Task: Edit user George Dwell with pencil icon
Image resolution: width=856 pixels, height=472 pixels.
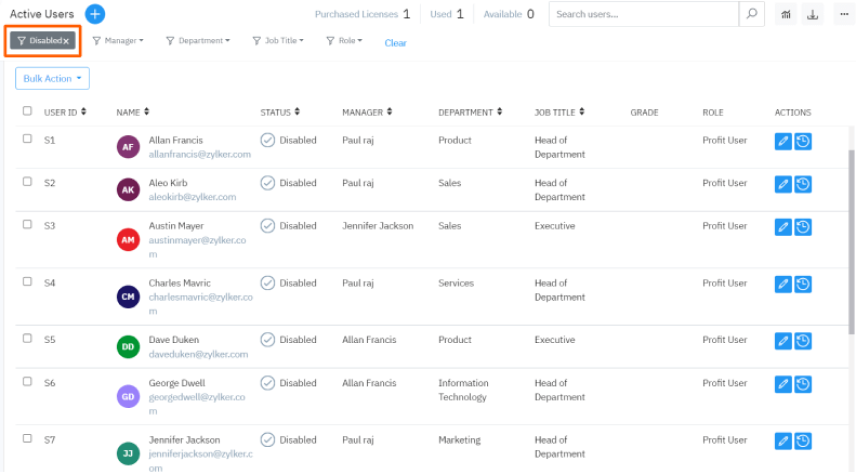Action: (783, 384)
